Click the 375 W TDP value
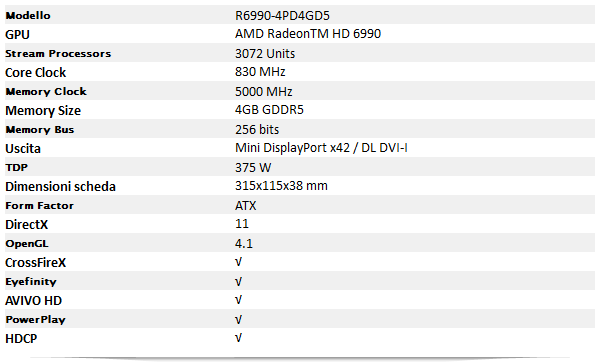This screenshot has width=602, height=362. (253, 167)
